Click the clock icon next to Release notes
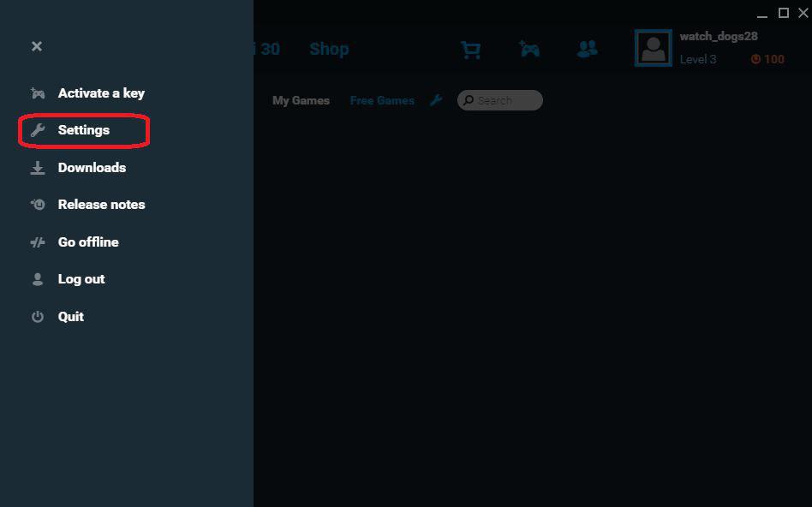 click(x=37, y=204)
